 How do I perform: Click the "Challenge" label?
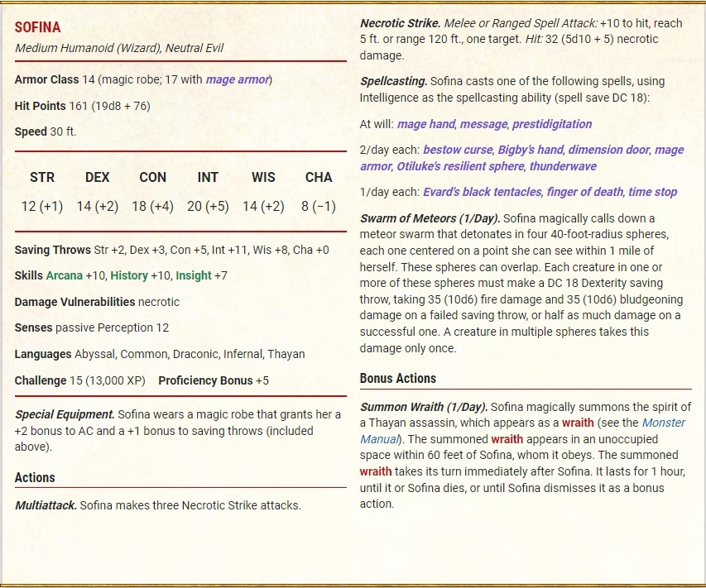(41, 380)
